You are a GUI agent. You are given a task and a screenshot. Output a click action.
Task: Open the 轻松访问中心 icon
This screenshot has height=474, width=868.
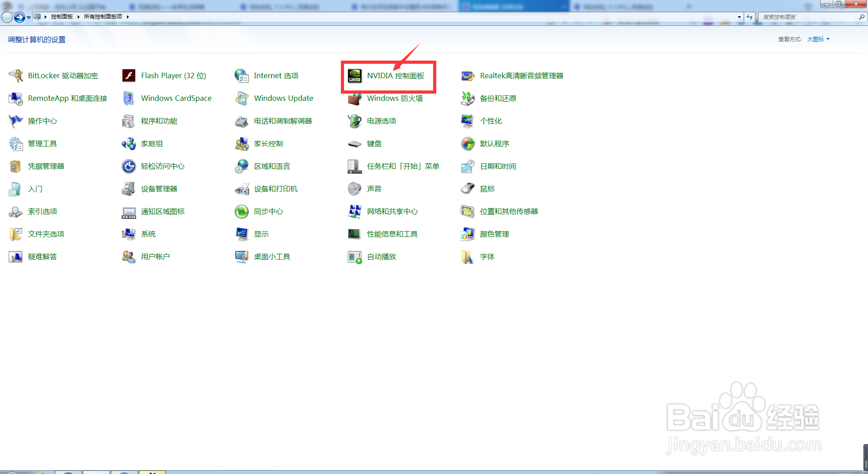(129, 166)
